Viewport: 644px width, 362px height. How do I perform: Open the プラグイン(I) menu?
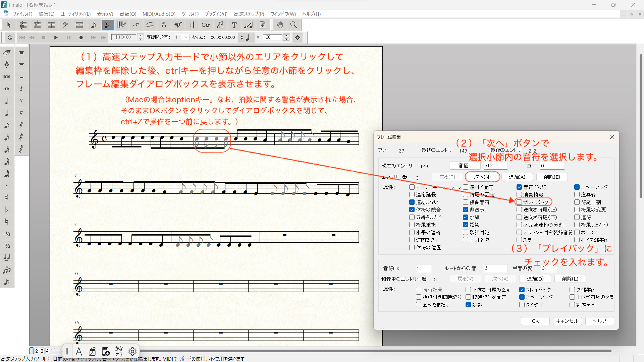[x=216, y=14]
